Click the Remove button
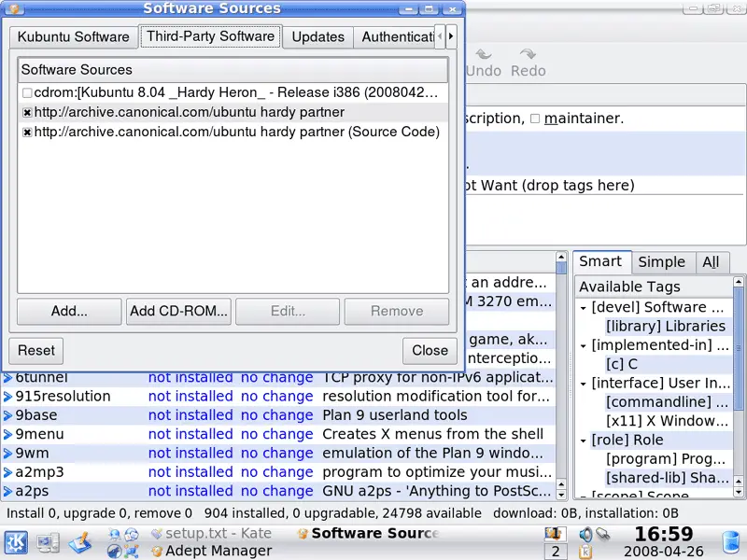This screenshot has height=560, width=747. pos(397,311)
